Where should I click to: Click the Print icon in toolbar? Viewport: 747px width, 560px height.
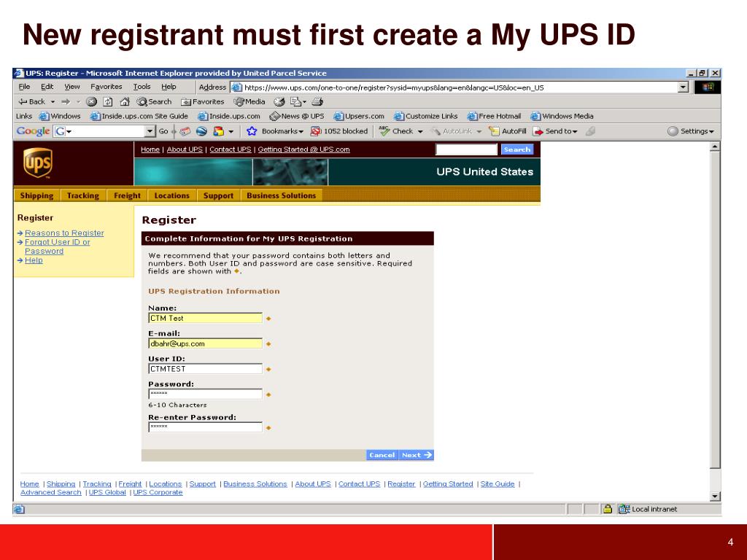(x=318, y=101)
